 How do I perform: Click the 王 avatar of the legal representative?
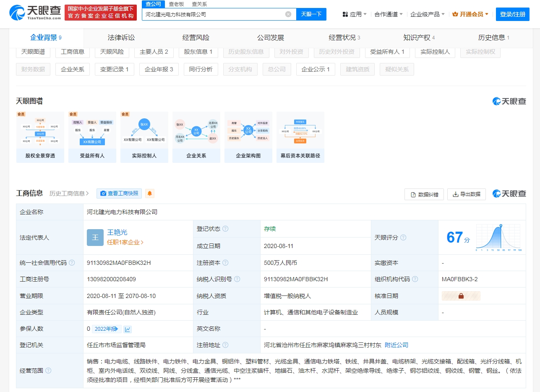click(x=95, y=238)
